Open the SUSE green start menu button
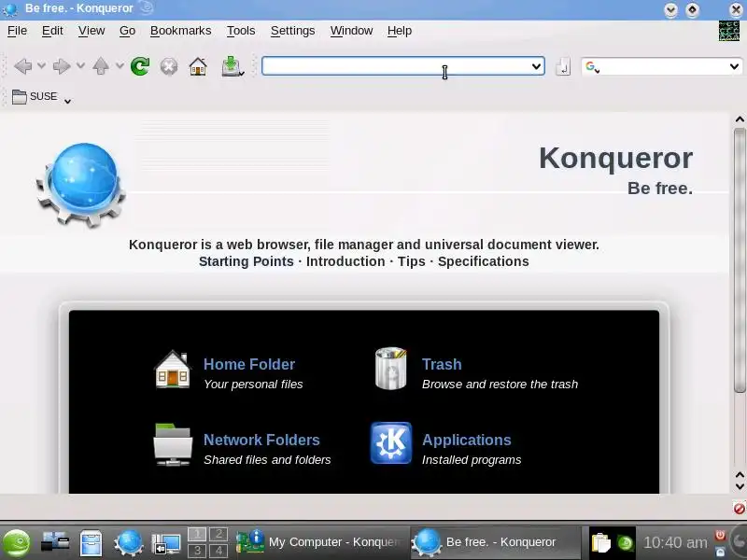Screen dimensions: 747x560 point(16,543)
